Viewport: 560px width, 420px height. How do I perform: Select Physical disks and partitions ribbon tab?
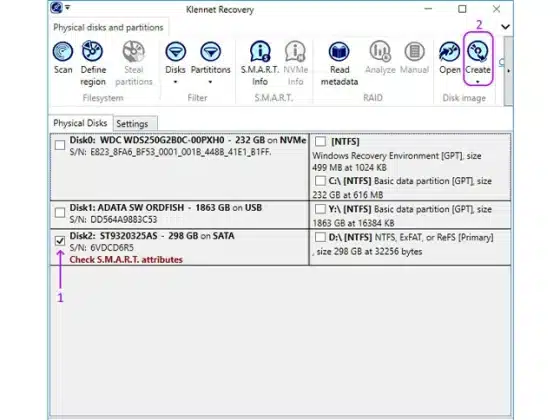[108, 28]
